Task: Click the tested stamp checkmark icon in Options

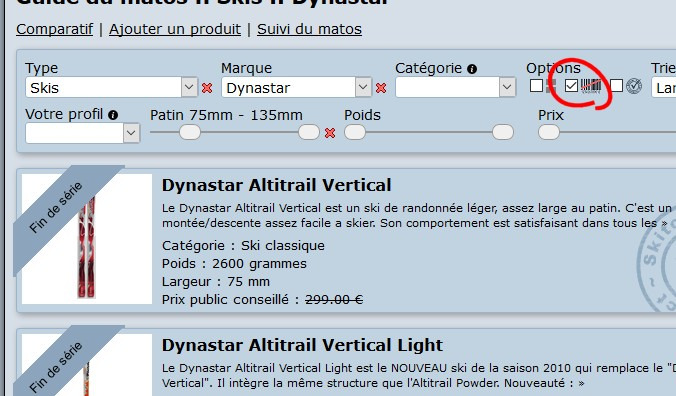Action: coord(634,86)
